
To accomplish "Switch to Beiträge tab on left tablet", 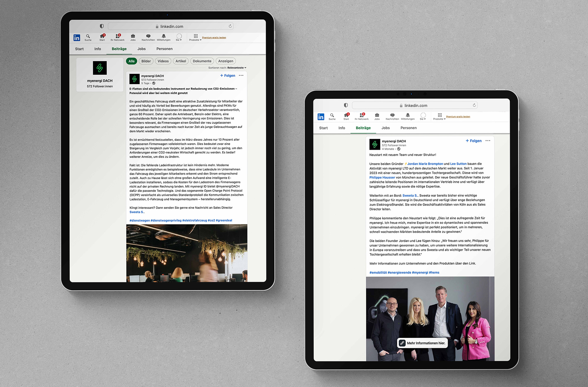I will tap(119, 49).
